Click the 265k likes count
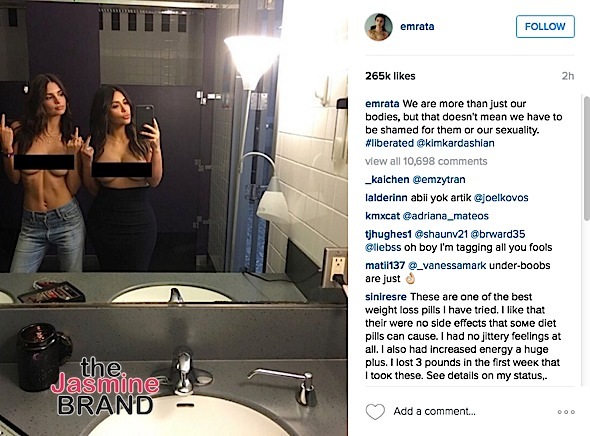590x436 pixels. 390,76
